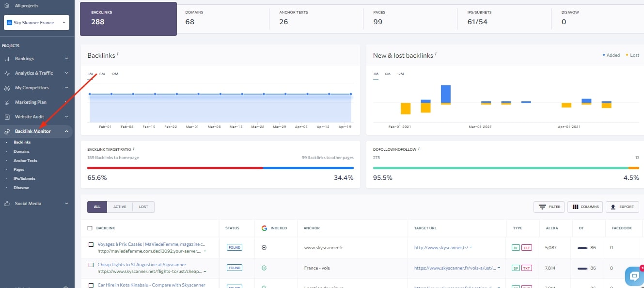Viewport: 644px width, 288px height.
Task: Click the Export button
Action: (x=622, y=207)
